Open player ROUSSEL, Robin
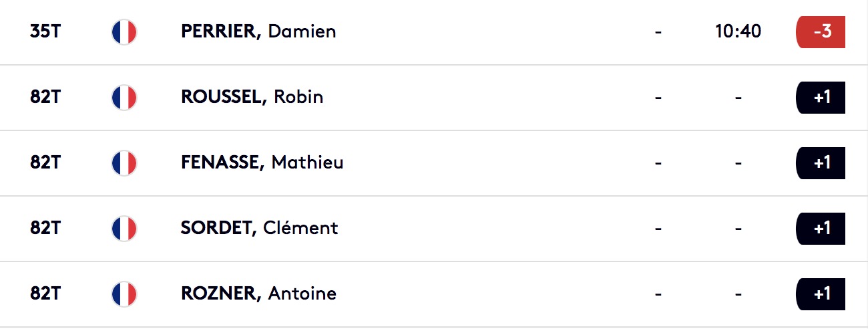 (252, 97)
